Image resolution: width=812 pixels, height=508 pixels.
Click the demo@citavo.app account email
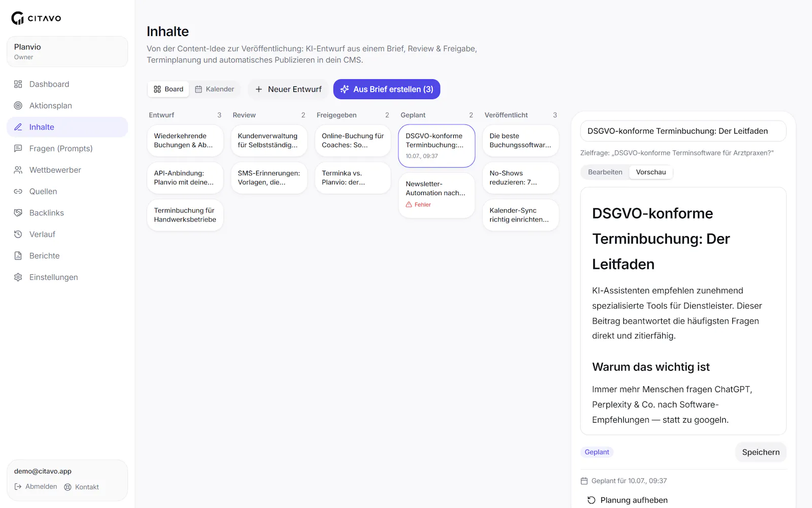pyautogui.click(x=43, y=471)
